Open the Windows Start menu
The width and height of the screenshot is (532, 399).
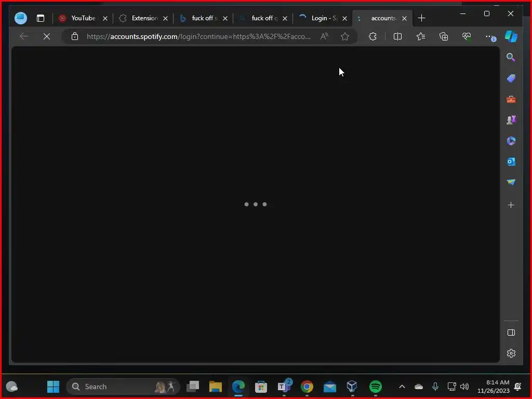pyautogui.click(x=53, y=387)
